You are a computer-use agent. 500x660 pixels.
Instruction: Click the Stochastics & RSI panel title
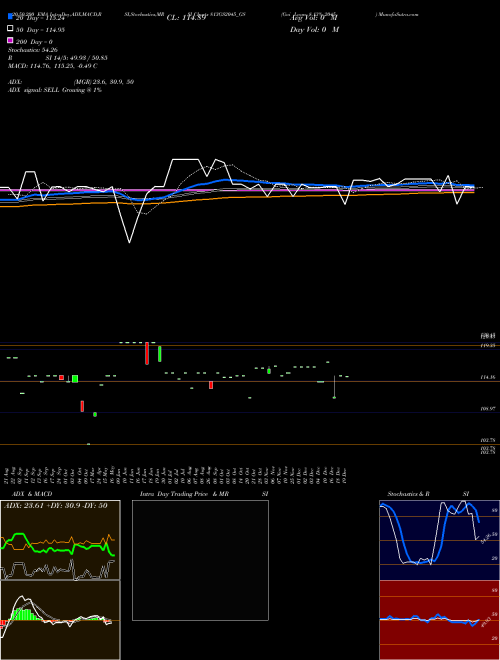[428, 494]
